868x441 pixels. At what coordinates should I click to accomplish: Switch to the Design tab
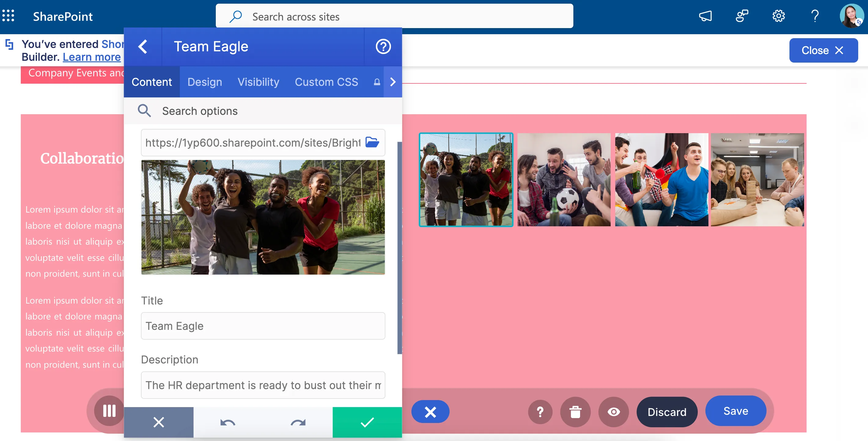(x=204, y=82)
